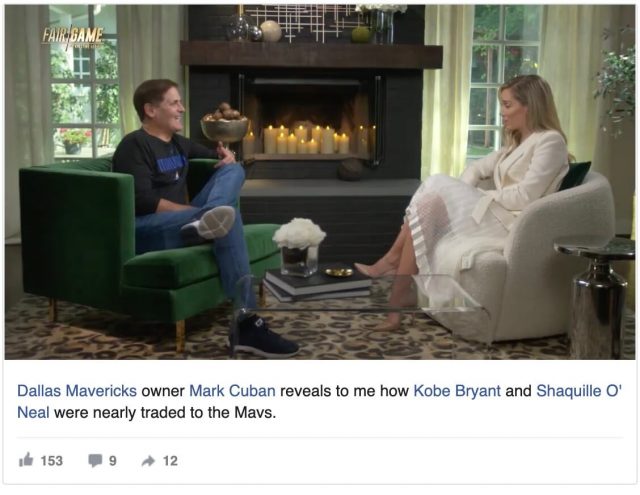
Task: Click the stacked books on coffee table
Action: tap(317, 285)
